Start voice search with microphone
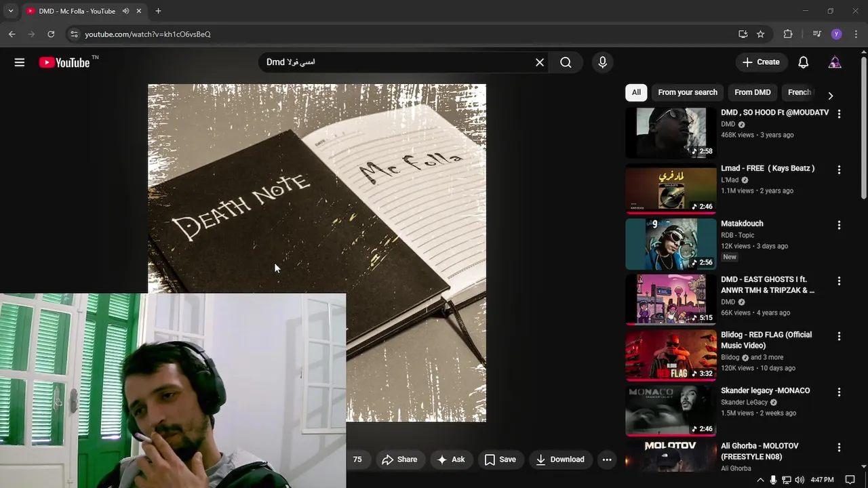 pyautogui.click(x=602, y=62)
